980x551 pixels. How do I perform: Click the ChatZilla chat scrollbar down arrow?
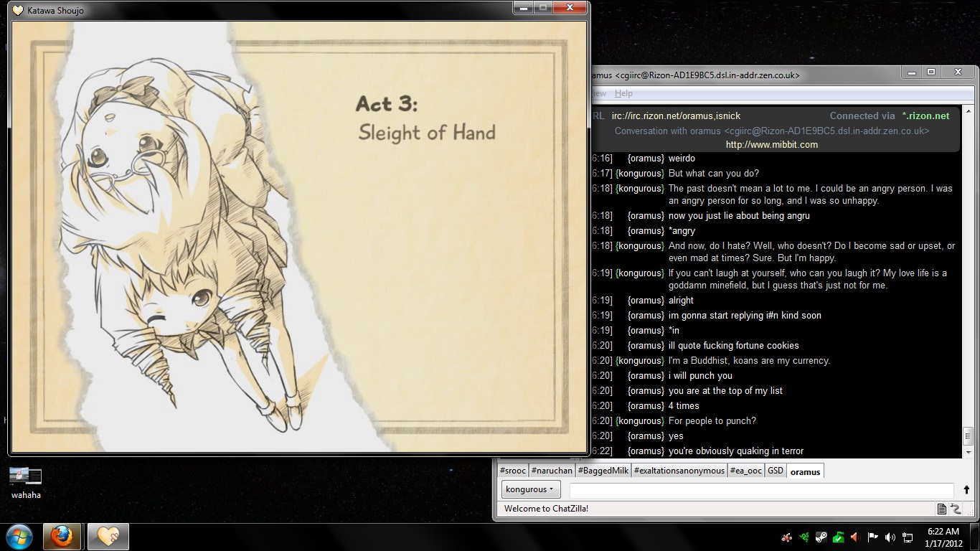click(x=967, y=453)
